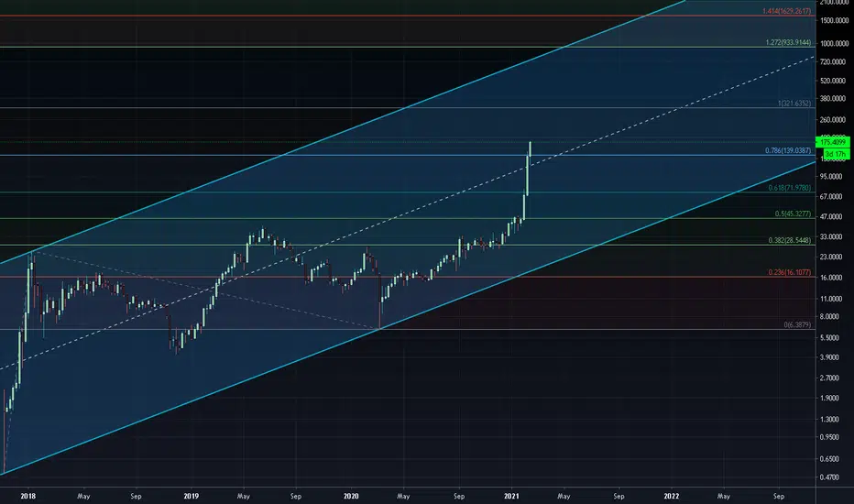Click 380.0000 on the price axis

click(833, 99)
